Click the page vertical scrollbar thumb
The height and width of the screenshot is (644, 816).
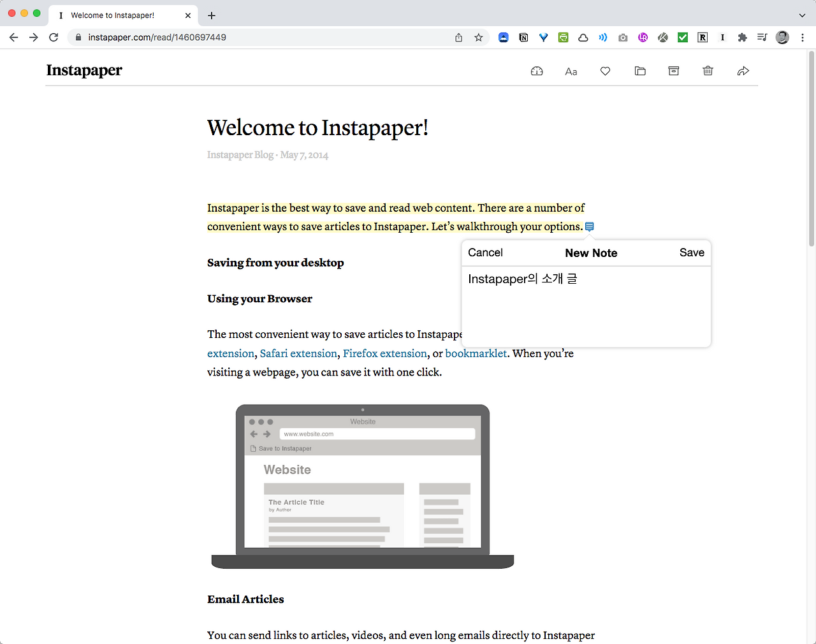811,148
